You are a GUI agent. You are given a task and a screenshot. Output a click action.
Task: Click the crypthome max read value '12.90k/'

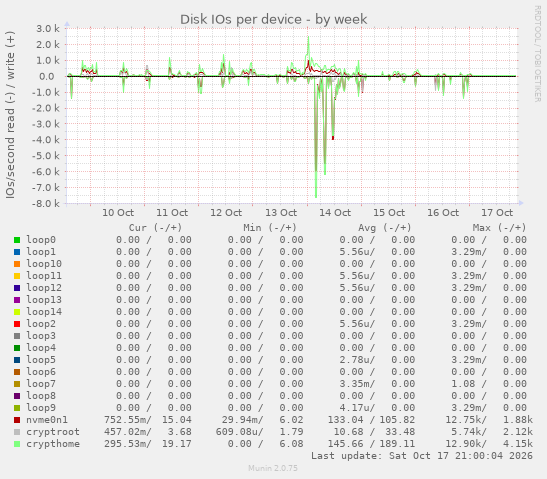tap(466, 444)
